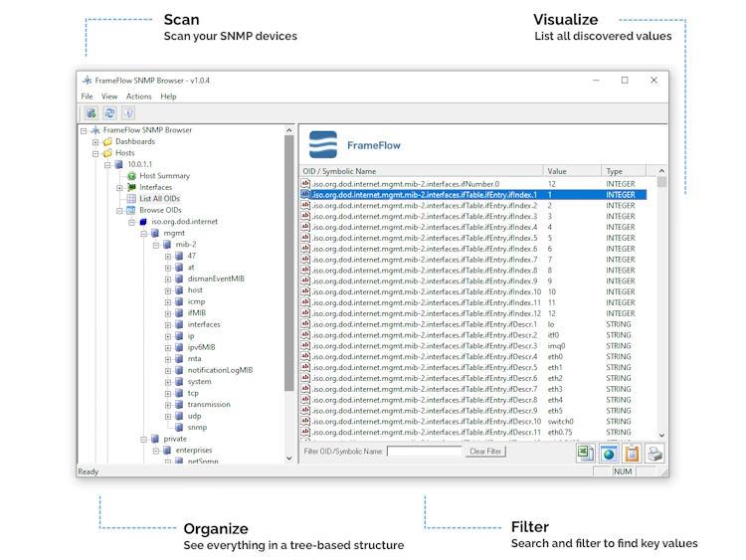Open the Help menu
The width and height of the screenshot is (746, 560).
[x=168, y=96]
